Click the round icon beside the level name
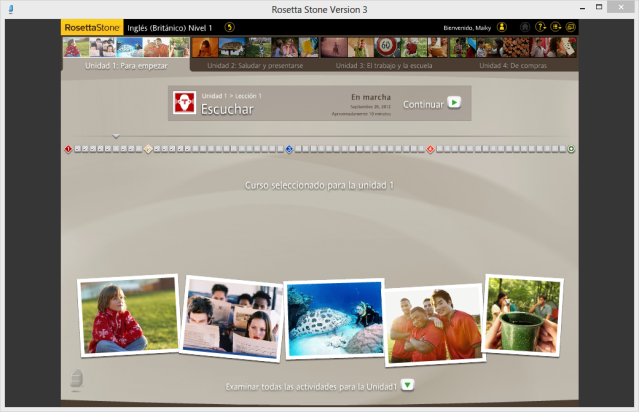The height and width of the screenshot is (412, 639). (x=230, y=28)
